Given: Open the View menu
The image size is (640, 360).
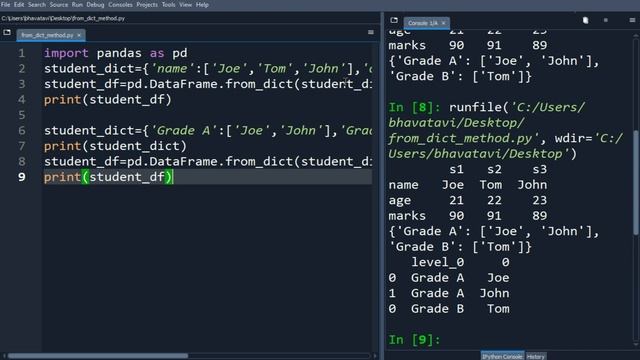Looking at the screenshot, I should (185, 5).
